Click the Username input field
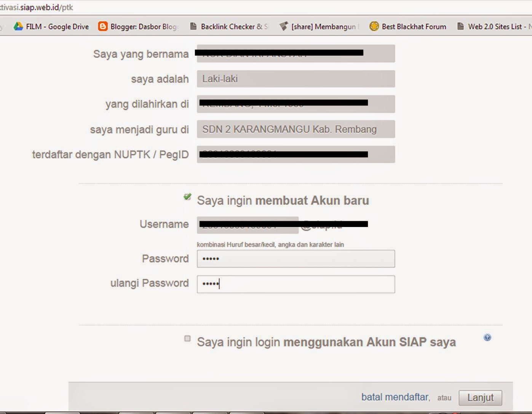Screen dimensions: 532x414 [x=248, y=225]
